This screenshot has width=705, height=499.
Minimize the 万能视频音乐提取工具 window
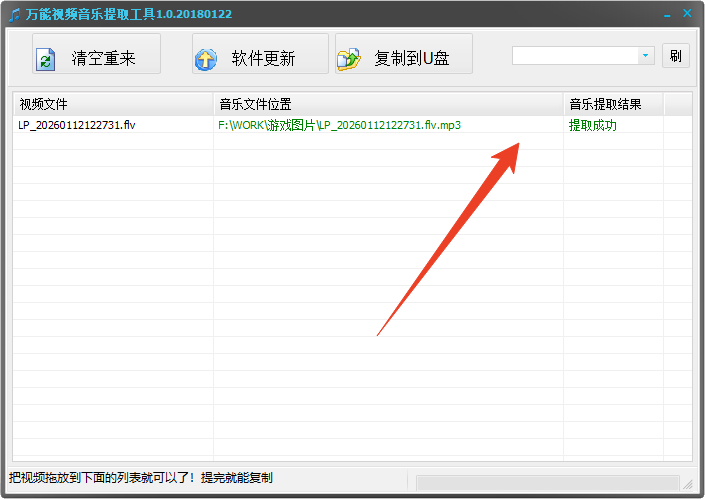(x=668, y=13)
